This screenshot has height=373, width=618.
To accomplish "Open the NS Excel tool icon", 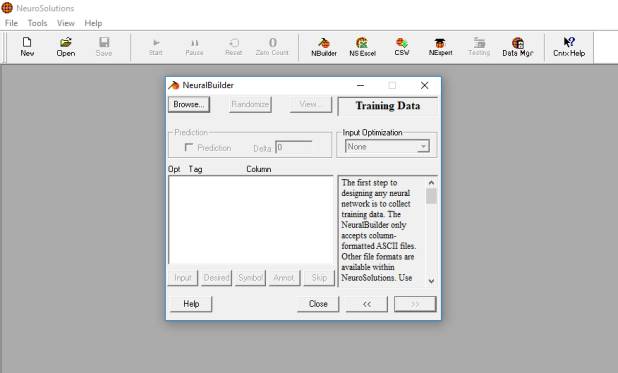I will 362,47.
